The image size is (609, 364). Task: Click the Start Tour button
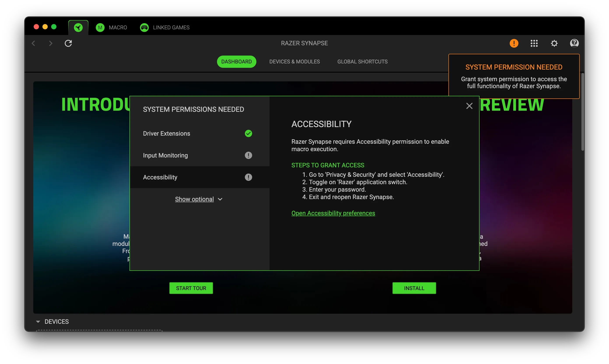[x=191, y=288]
